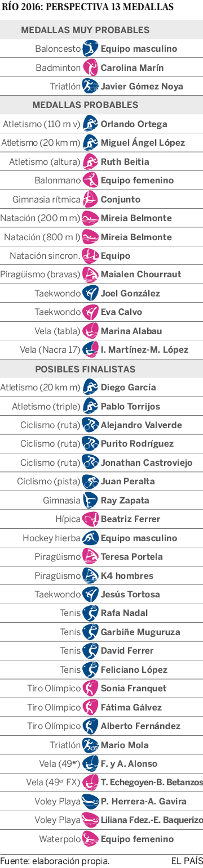203x868 pixels.
Task: Click the water polo icon beside Equipo femenino
Action: coord(90,839)
